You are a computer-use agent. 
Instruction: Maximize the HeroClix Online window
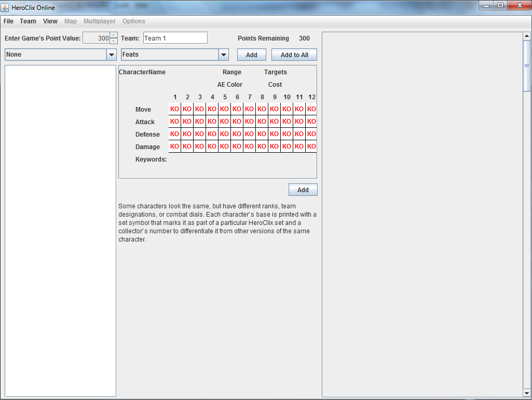(500, 6)
